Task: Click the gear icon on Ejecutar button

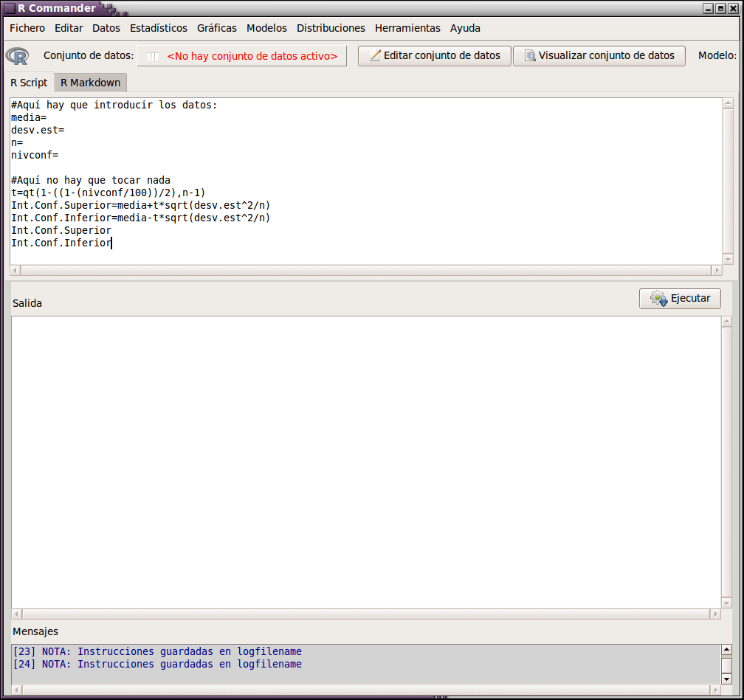Action: (x=658, y=298)
